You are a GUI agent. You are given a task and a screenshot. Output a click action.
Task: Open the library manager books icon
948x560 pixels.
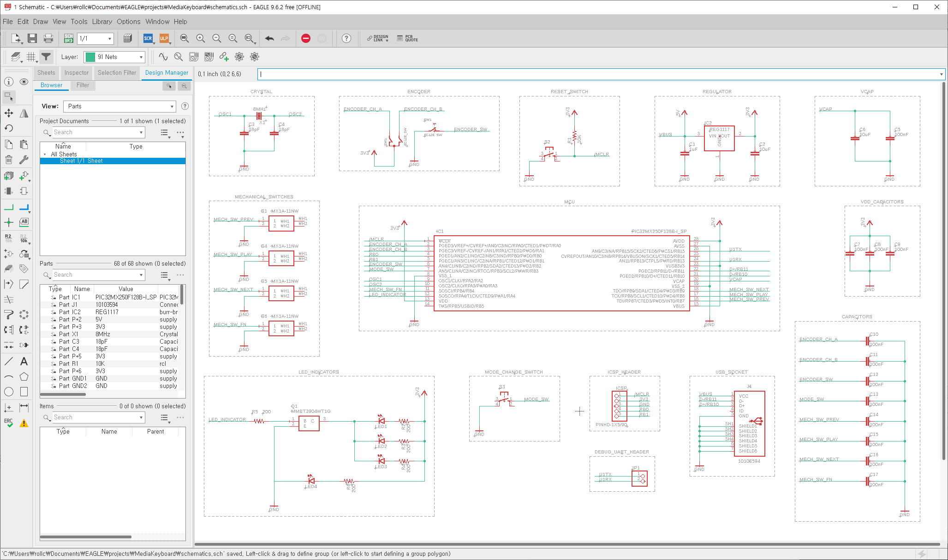(128, 39)
